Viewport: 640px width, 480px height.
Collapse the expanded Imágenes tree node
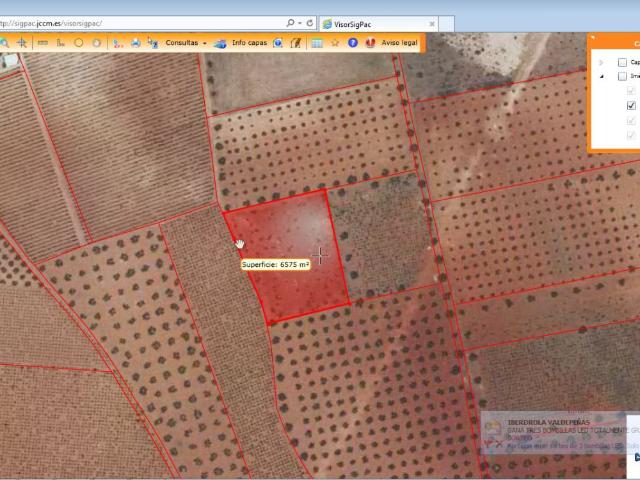(601, 76)
